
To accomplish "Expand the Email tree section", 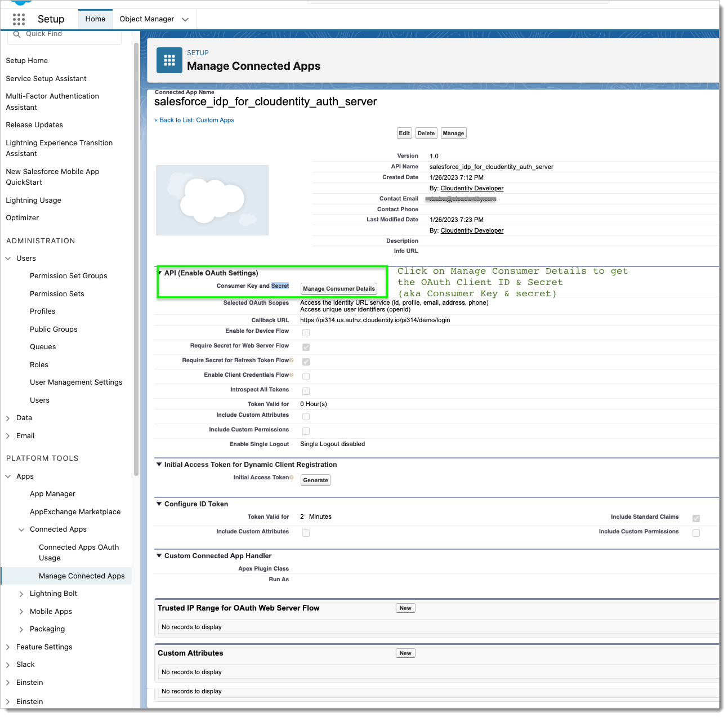I will tap(8, 436).
